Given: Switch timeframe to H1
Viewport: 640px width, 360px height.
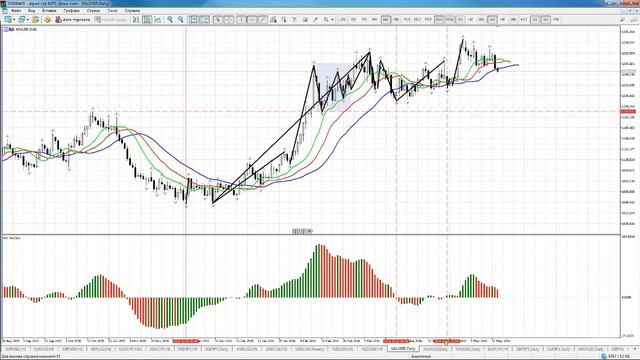Looking at the screenshot, I should coord(460,20).
